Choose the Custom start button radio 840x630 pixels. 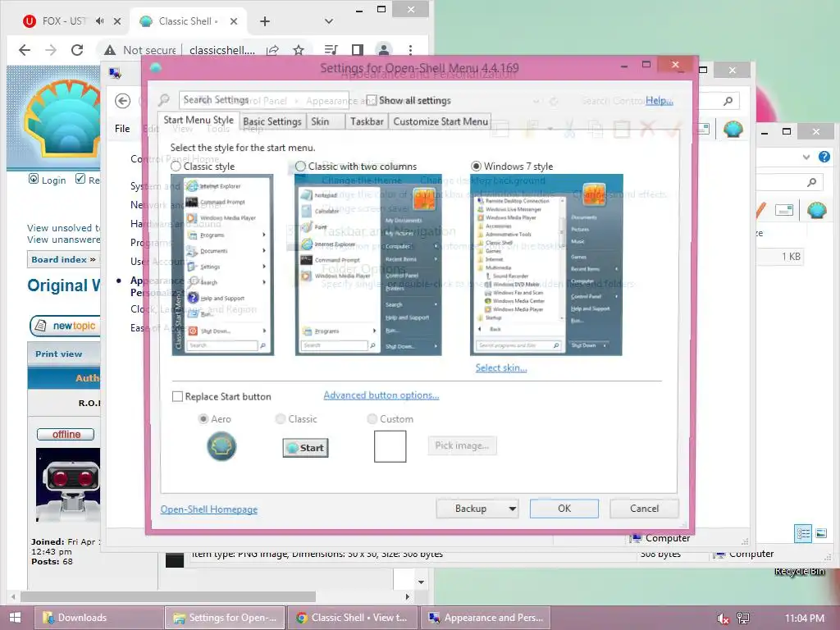point(372,419)
